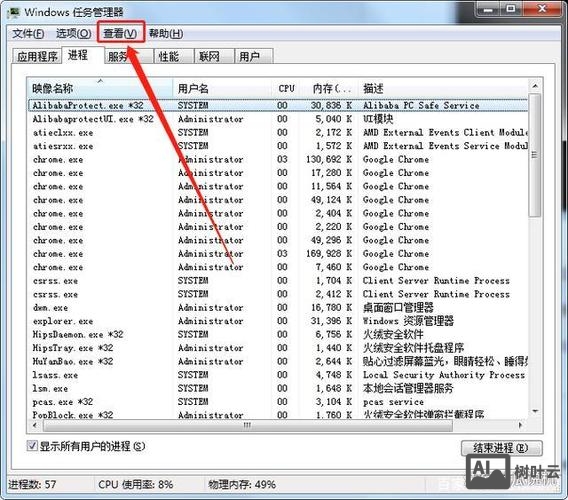
Task: Sort by 映像名称 column header
Action: coord(100,88)
